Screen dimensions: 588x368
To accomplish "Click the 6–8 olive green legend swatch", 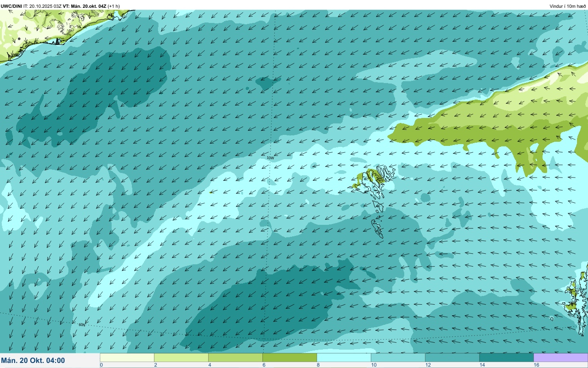I will [x=290, y=357].
